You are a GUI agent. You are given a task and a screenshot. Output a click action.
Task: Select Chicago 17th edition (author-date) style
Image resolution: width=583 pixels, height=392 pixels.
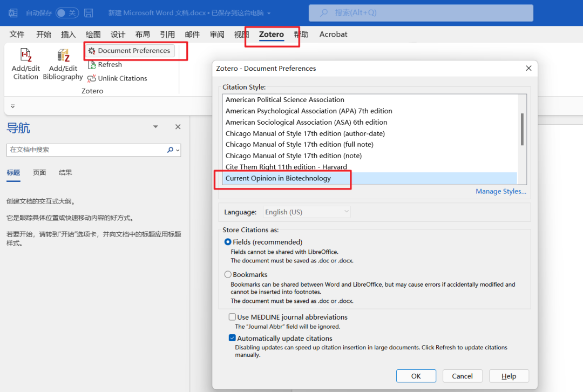pyautogui.click(x=370, y=133)
